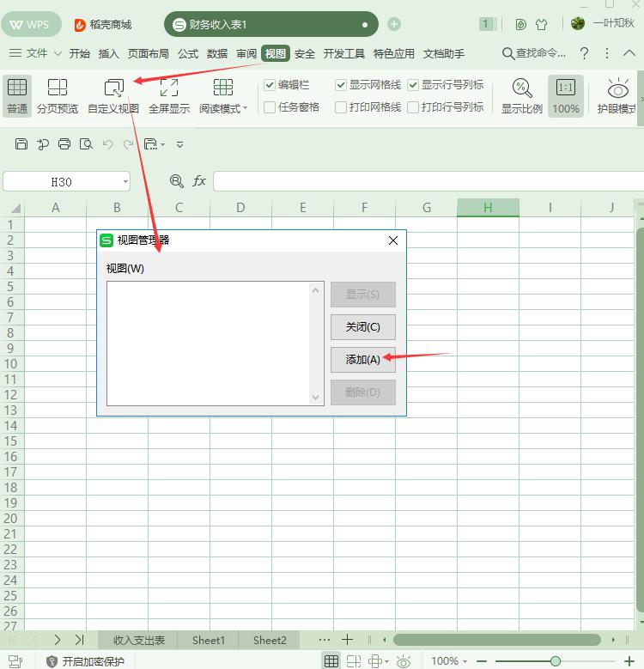
Task: Click the WPS home button
Action: click(x=30, y=25)
